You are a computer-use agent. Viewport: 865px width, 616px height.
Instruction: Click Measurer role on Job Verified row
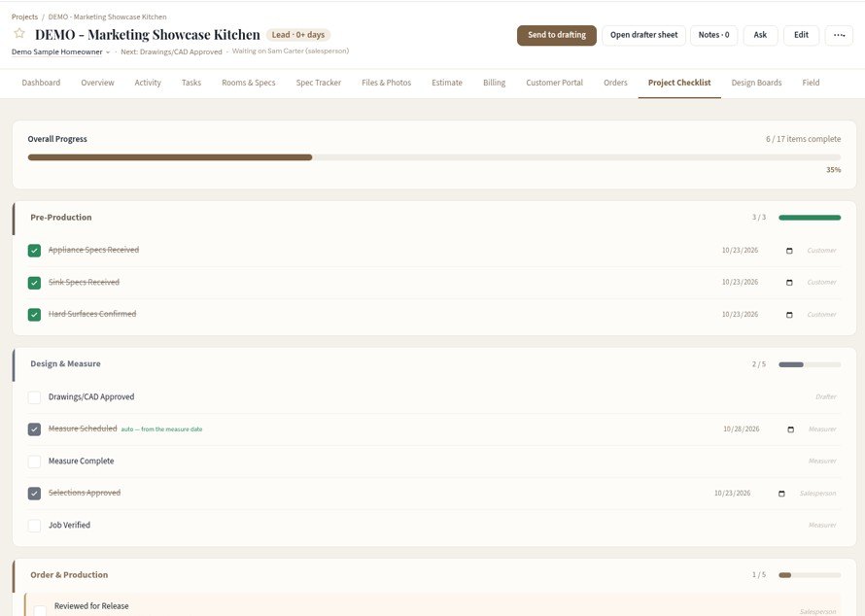822,525
